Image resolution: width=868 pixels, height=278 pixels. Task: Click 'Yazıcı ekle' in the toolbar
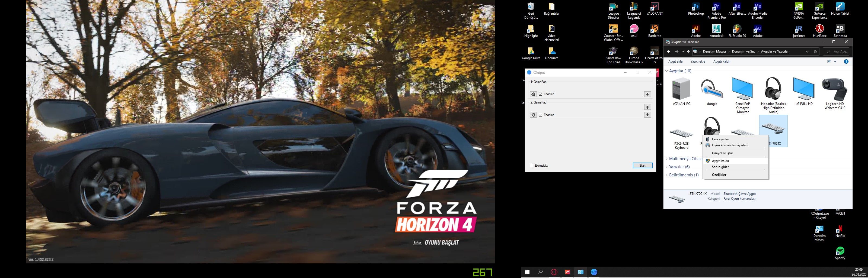697,62
